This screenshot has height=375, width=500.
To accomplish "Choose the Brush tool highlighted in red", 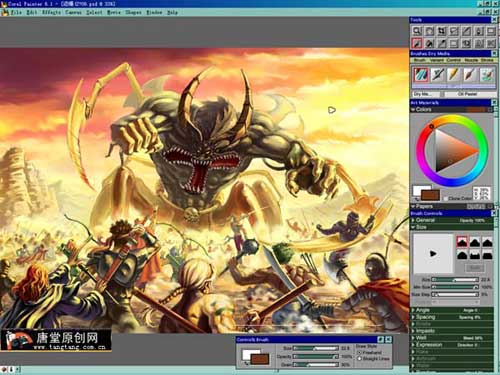I will click(x=417, y=43).
